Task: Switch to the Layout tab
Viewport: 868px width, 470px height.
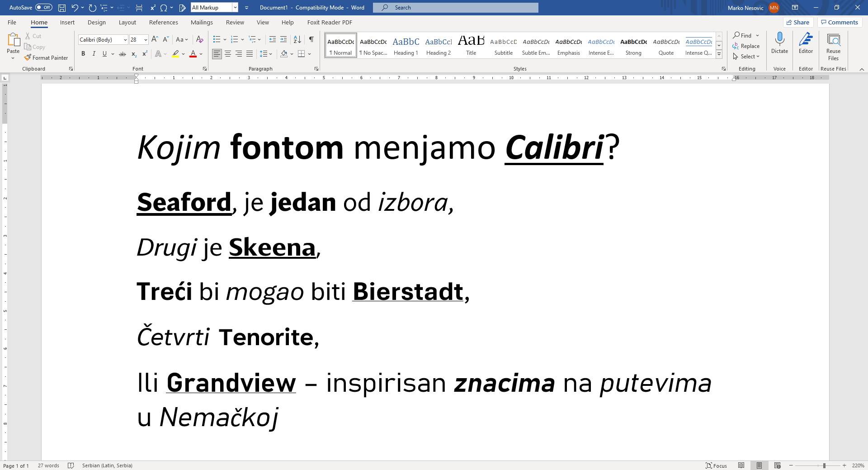Action: [127, 22]
